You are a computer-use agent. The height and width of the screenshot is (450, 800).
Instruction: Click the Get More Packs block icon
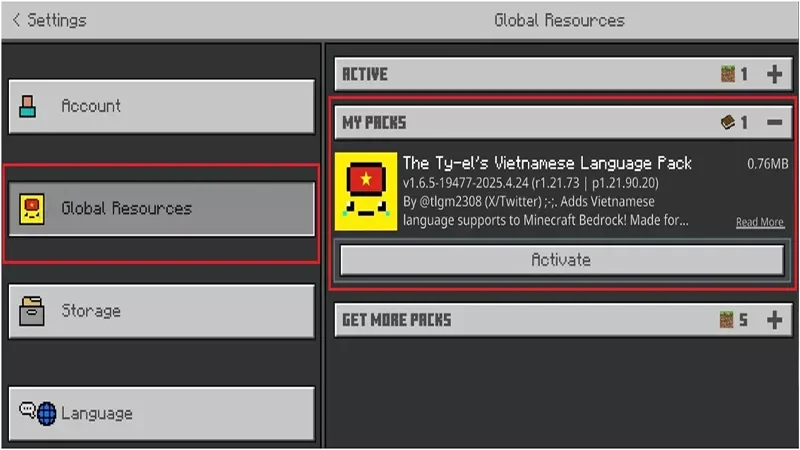[727, 320]
